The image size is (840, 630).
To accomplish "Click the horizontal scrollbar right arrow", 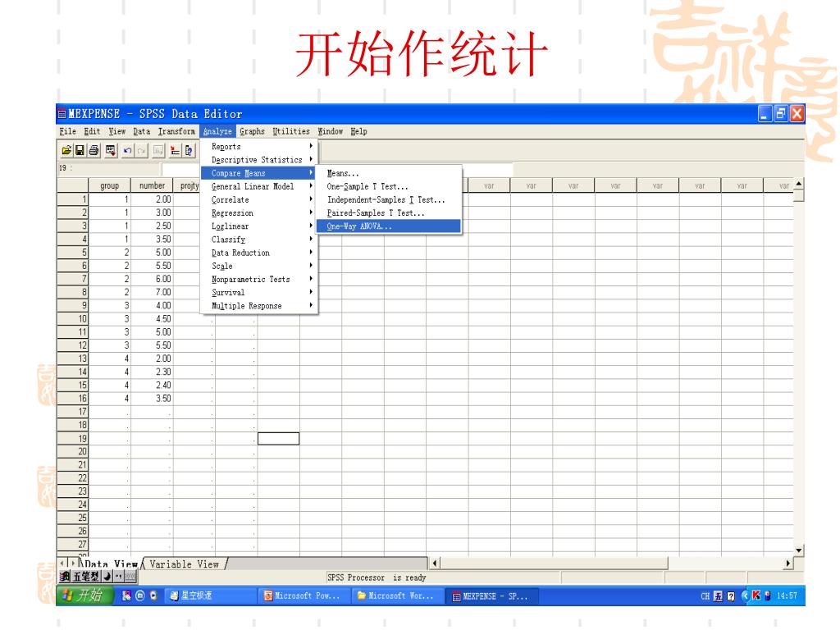I will pyautogui.click(x=788, y=563).
